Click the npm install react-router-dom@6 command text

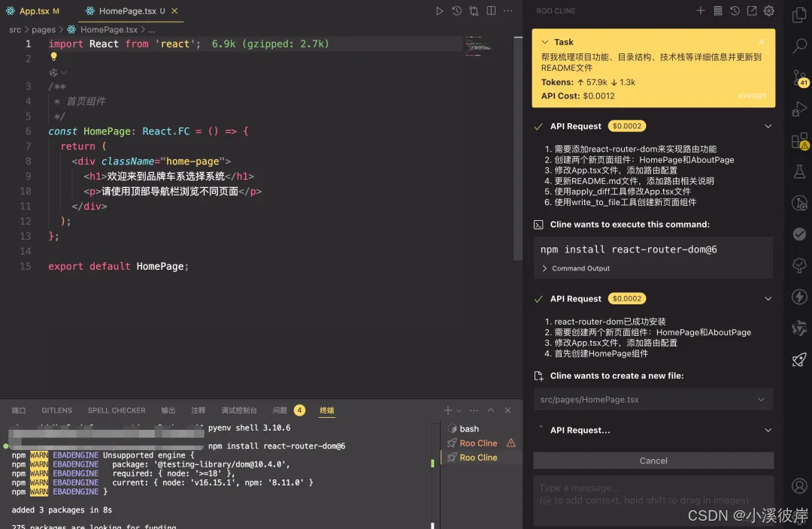pos(628,249)
